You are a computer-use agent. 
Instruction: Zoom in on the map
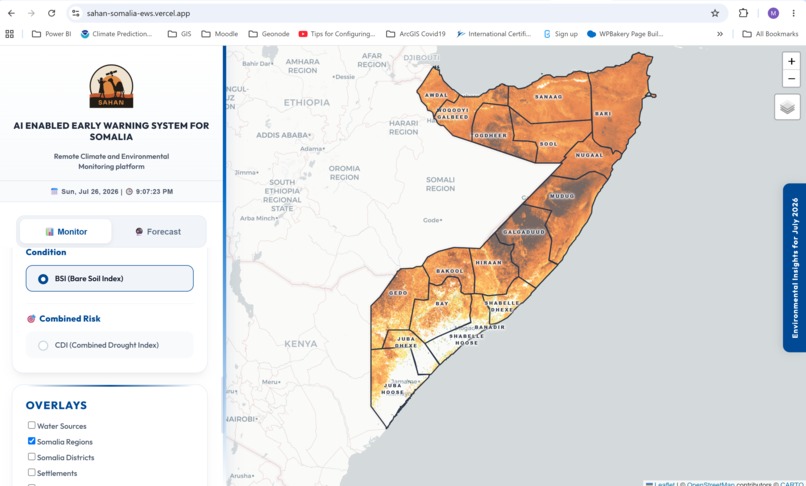click(791, 61)
